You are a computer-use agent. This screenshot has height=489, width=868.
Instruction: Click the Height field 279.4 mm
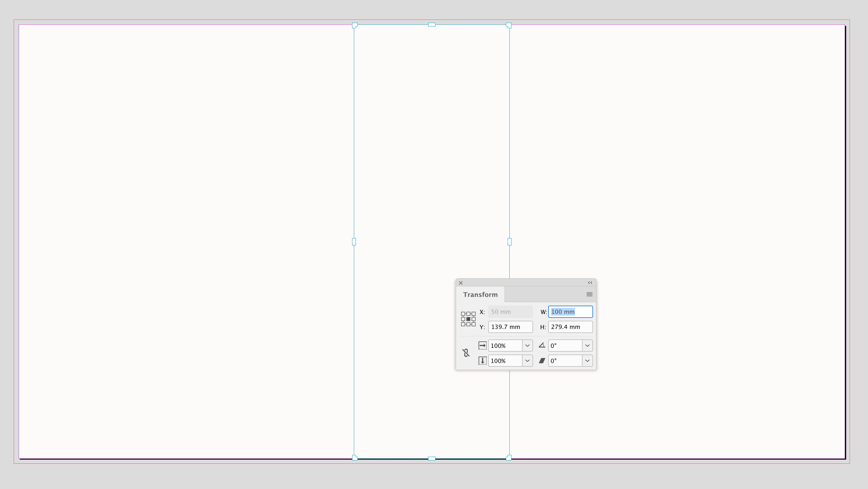[x=570, y=327]
